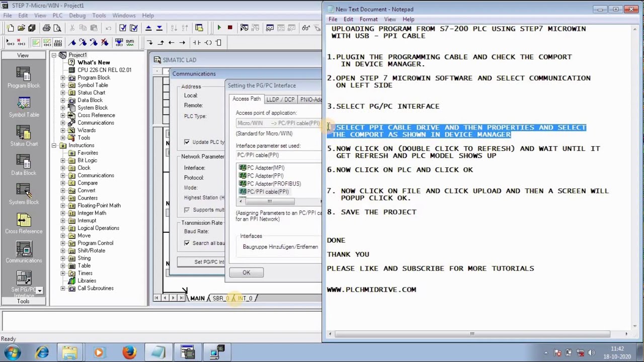Viewport: 644px width, 362px height.
Task: Click the New project toolbar icon
Action: coord(11,28)
